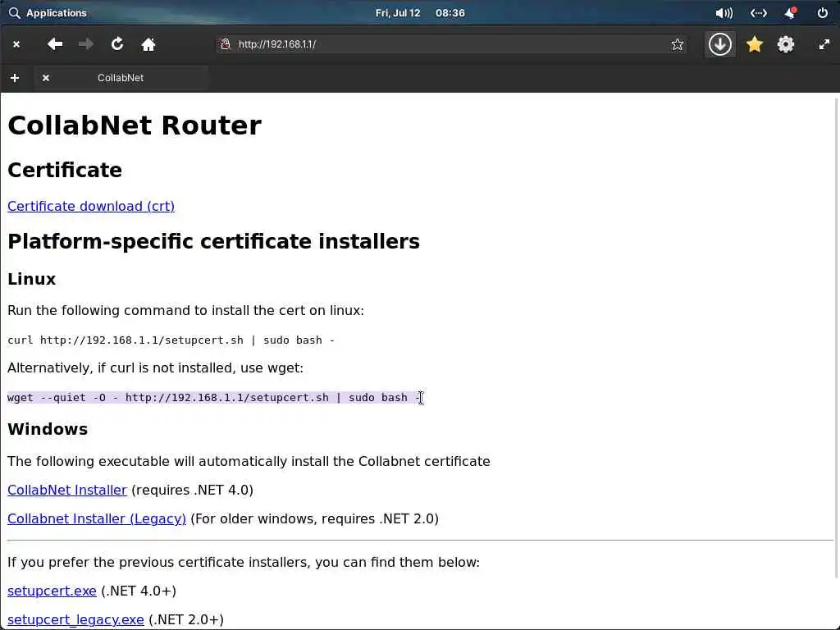This screenshot has height=630, width=840.
Task: Open browser settings gear
Action: 785,44
